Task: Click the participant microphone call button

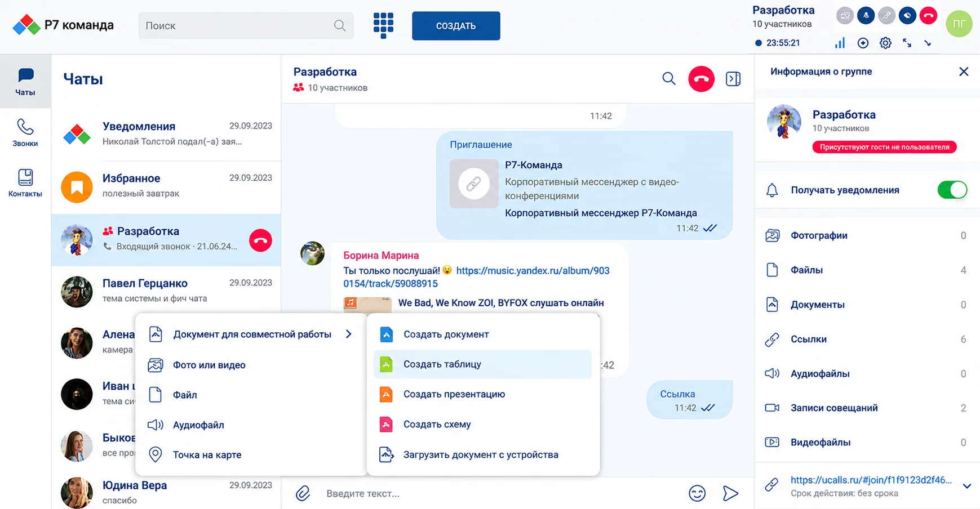Action: pos(866,15)
